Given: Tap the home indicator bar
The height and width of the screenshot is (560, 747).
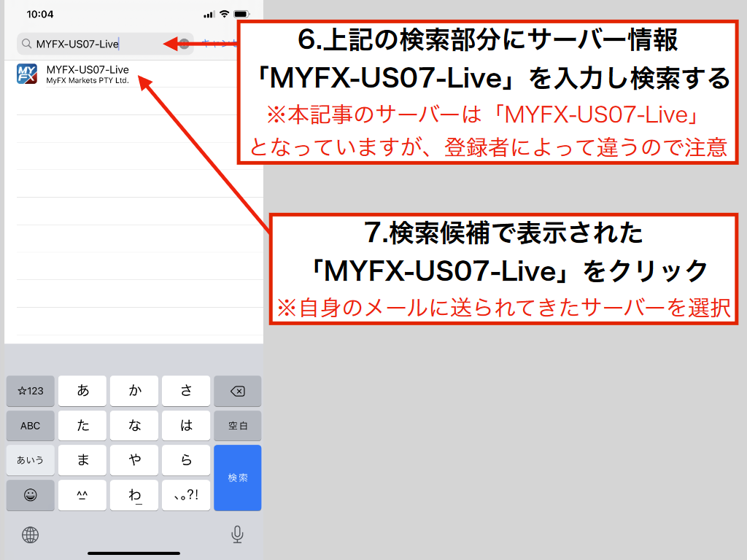Looking at the screenshot, I should pyautogui.click(x=134, y=552).
